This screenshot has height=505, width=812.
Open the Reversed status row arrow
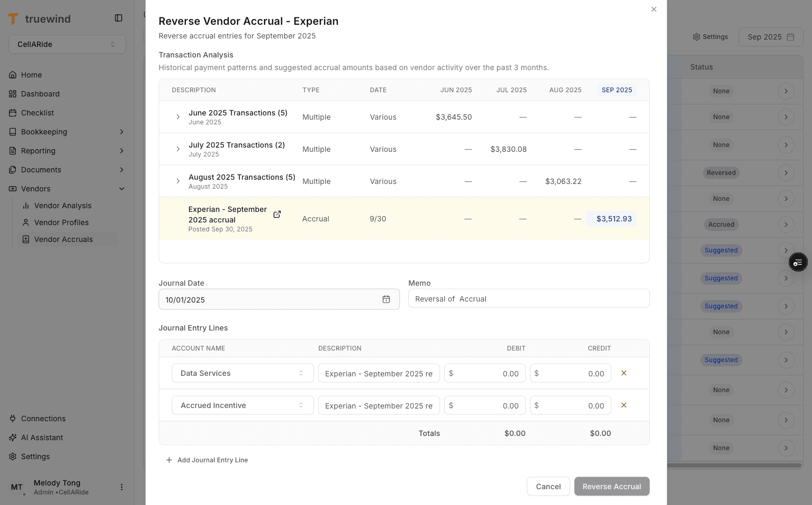point(786,173)
